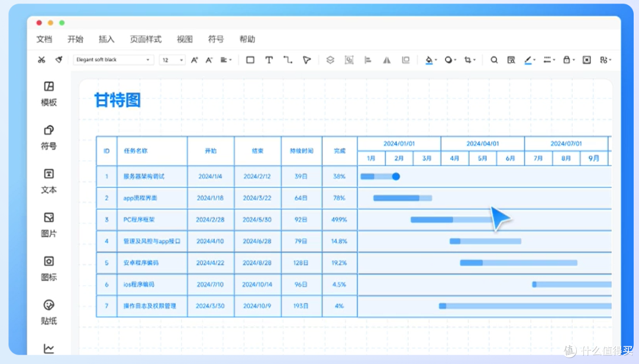Open the Line color pen dropdown
This screenshot has width=639, height=364.
530,60
